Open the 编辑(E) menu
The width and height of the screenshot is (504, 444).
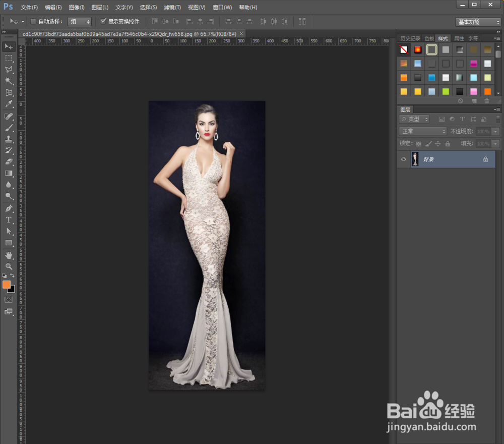[x=53, y=8]
